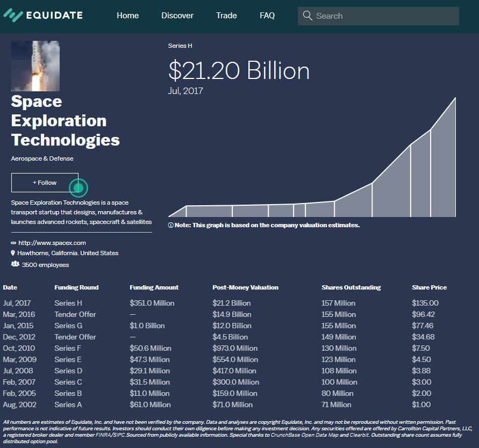The height and width of the screenshot is (448, 479).
Task: Click the $135.00 share price
Action: [425, 303]
